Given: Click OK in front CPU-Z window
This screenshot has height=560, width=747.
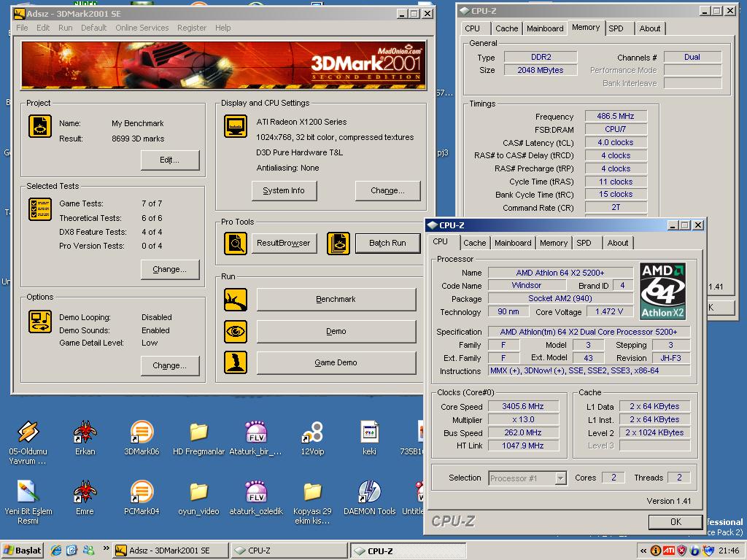Looking at the screenshot, I should tap(675, 522).
